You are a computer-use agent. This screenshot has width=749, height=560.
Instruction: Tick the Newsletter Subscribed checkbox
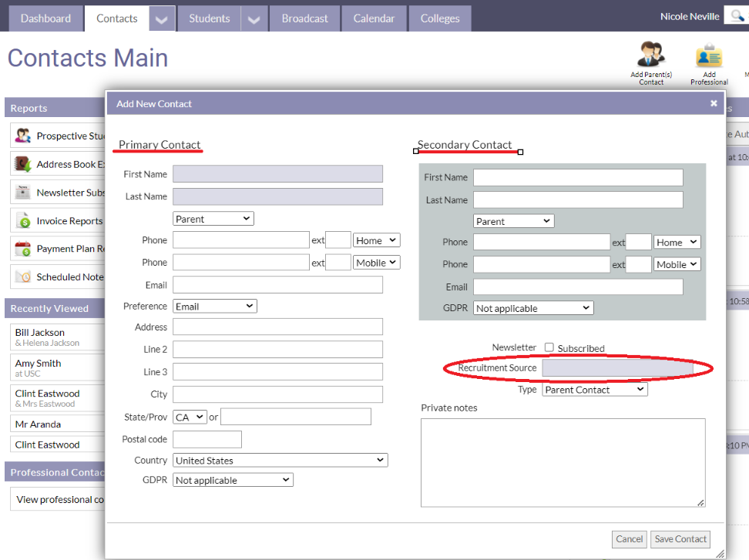(x=549, y=347)
